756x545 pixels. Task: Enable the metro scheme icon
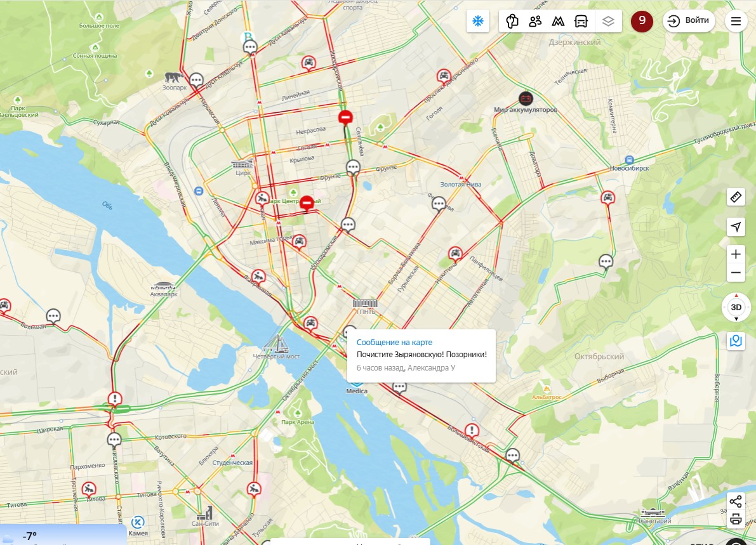tap(559, 21)
